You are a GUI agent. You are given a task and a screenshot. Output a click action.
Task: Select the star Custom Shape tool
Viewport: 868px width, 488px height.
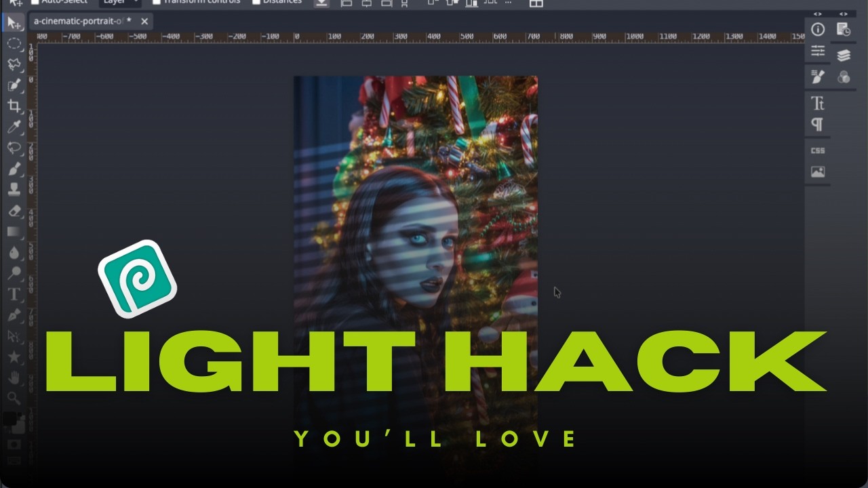point(14,357)
